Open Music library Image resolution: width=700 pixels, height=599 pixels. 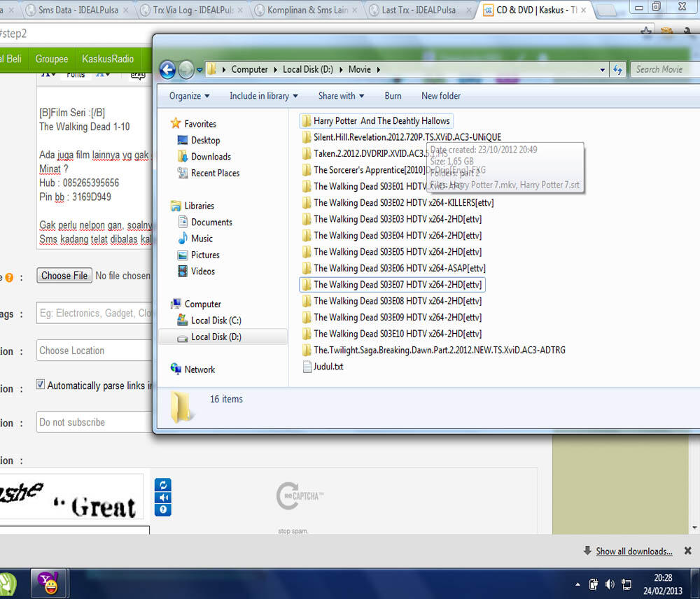tap(195, 239)
